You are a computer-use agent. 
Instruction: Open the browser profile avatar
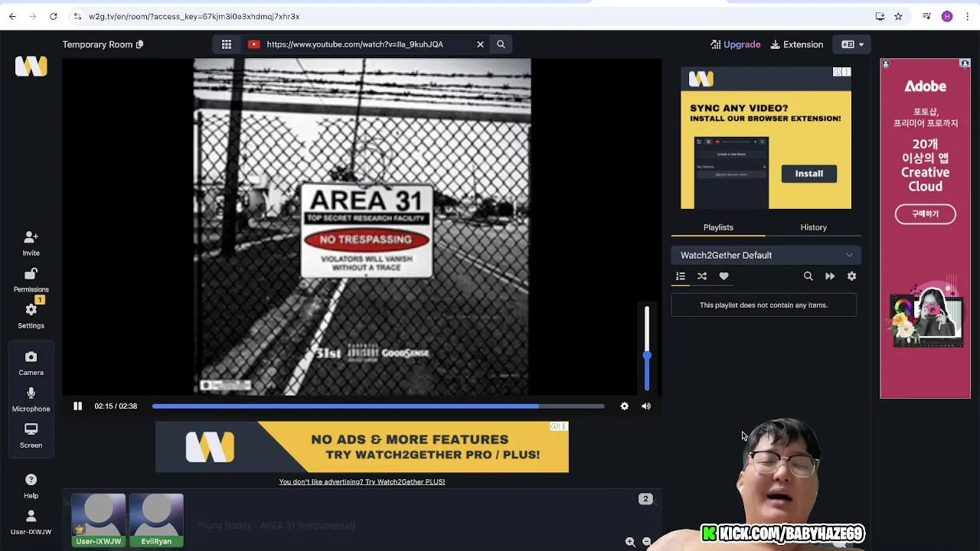tap(947, 16)
